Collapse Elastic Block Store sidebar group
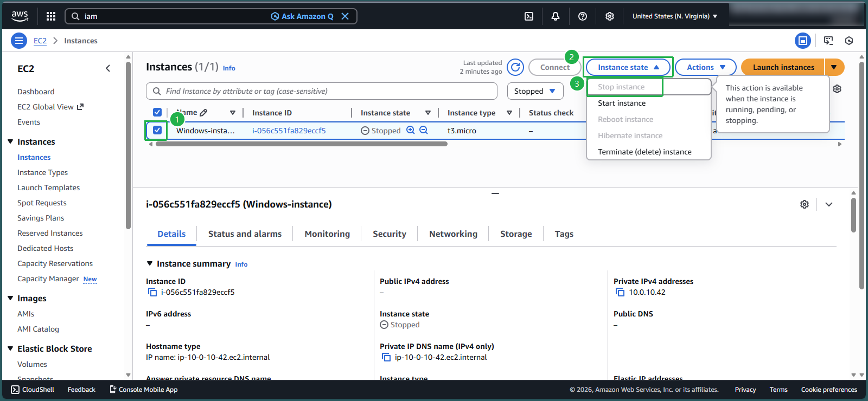The height and width of the screenshot is (401, 868). tap(10, 348)
